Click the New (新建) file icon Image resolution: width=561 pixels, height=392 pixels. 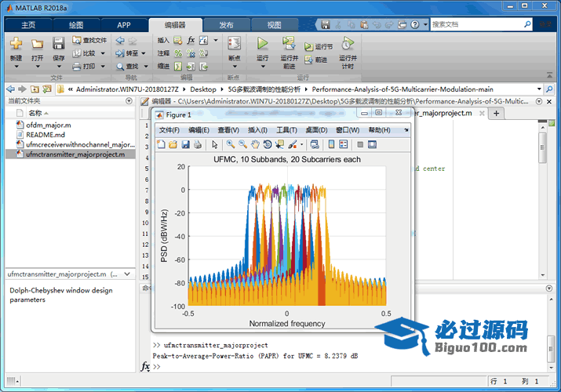(16, 43)
